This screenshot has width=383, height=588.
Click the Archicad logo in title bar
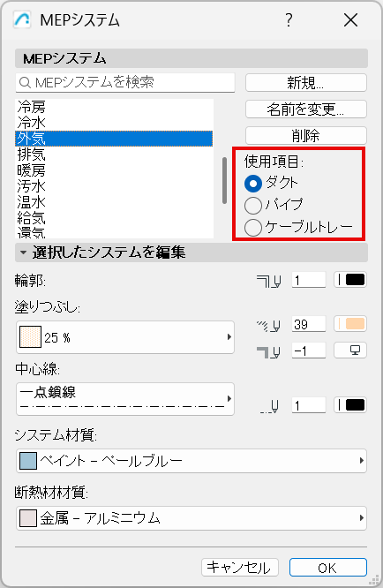tap(22, 20)
